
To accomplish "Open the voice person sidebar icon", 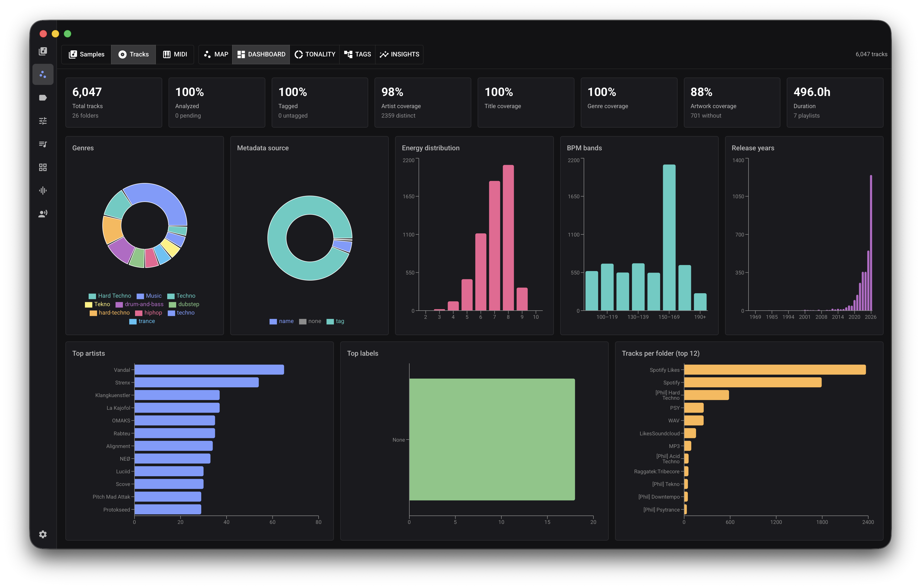I will coord(43,214).
